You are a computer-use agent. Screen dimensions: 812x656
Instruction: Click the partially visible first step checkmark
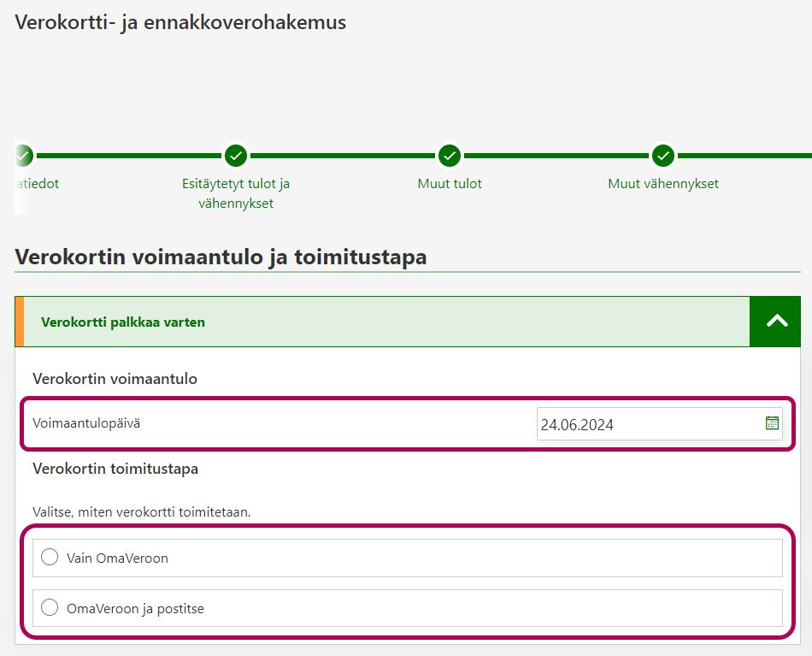pos(24,156)
